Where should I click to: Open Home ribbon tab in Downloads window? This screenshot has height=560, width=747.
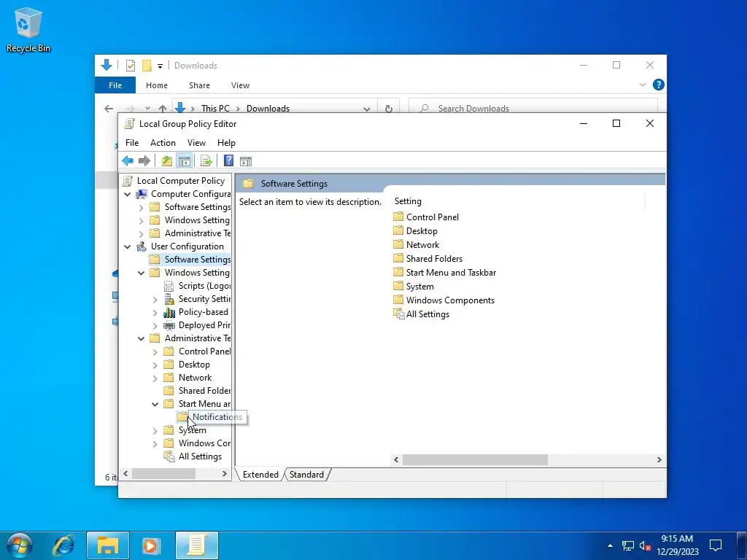tap(157, 85)
